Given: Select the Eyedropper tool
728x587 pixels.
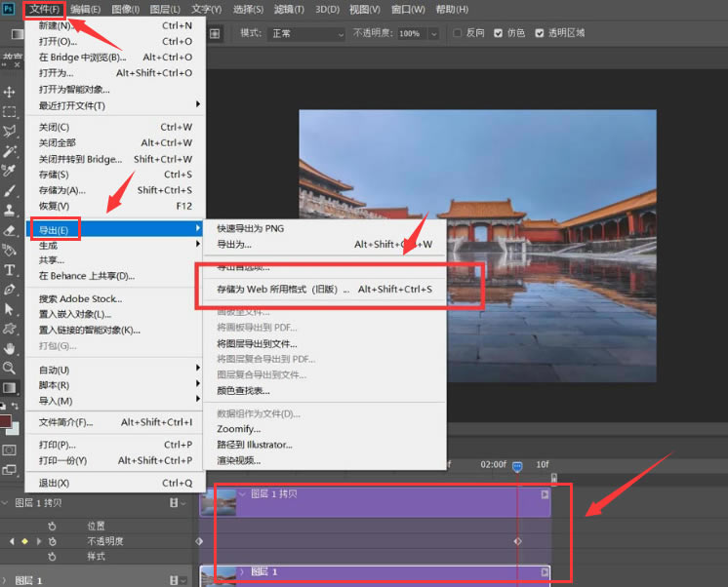Looking at the screenshot, I should pos(10,171).
